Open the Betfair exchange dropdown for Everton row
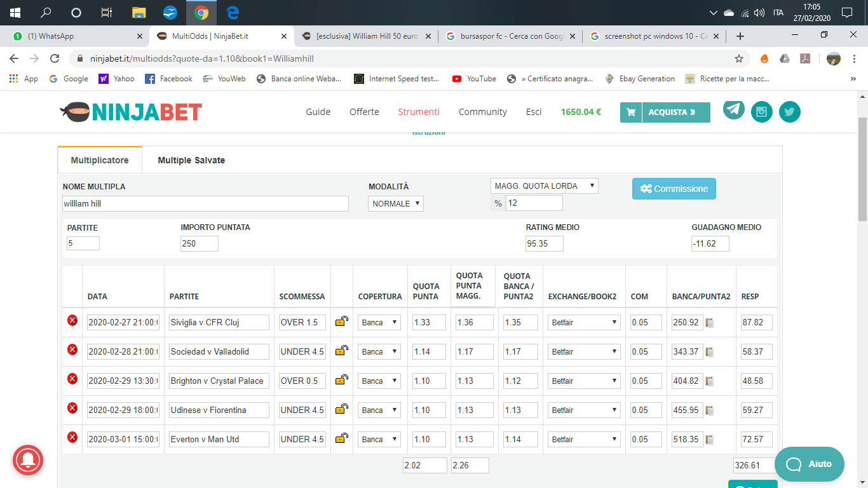The image size is (868, 488). (584, 439)
